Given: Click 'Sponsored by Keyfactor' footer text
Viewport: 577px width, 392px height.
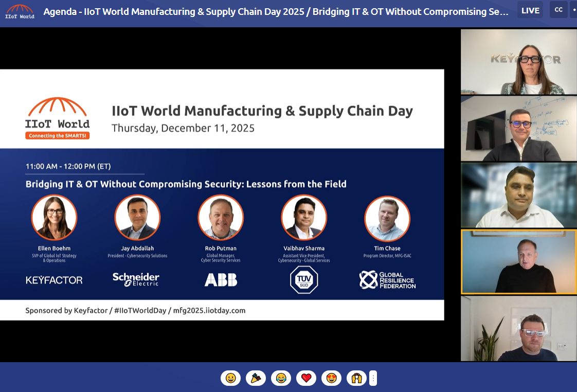Looking at the screenshot, I should [67, 310].
